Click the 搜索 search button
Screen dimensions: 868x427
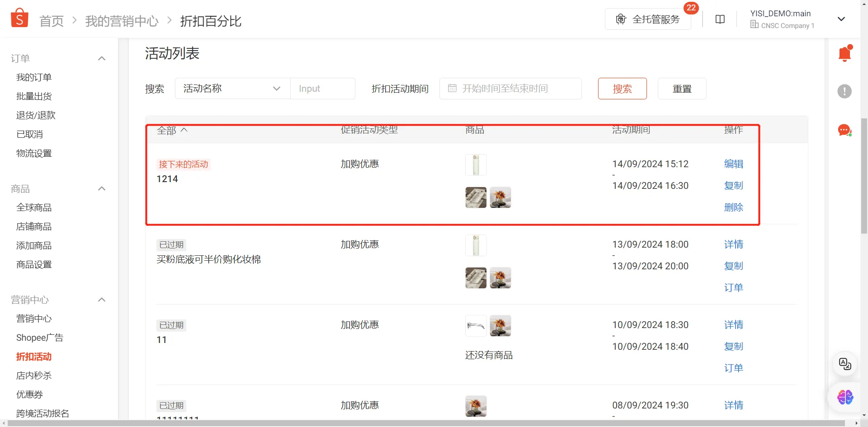click(x=622, y=89)
